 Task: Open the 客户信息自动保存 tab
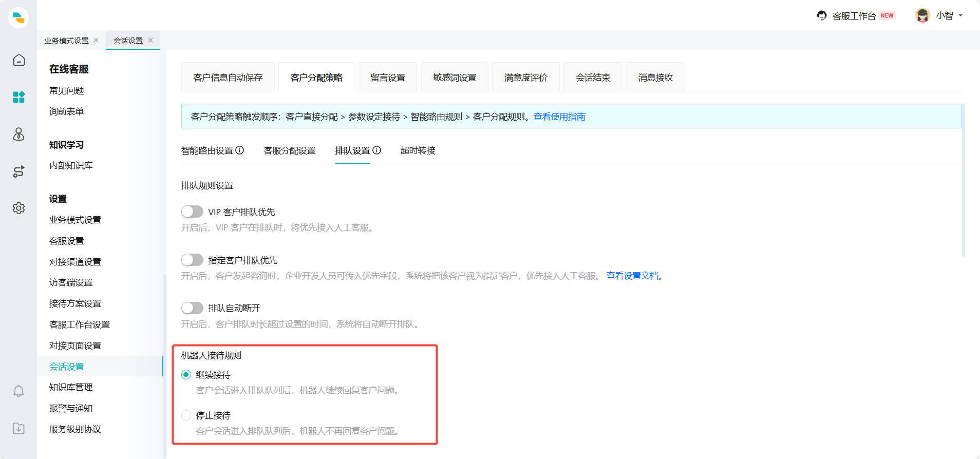coord(228,77)
